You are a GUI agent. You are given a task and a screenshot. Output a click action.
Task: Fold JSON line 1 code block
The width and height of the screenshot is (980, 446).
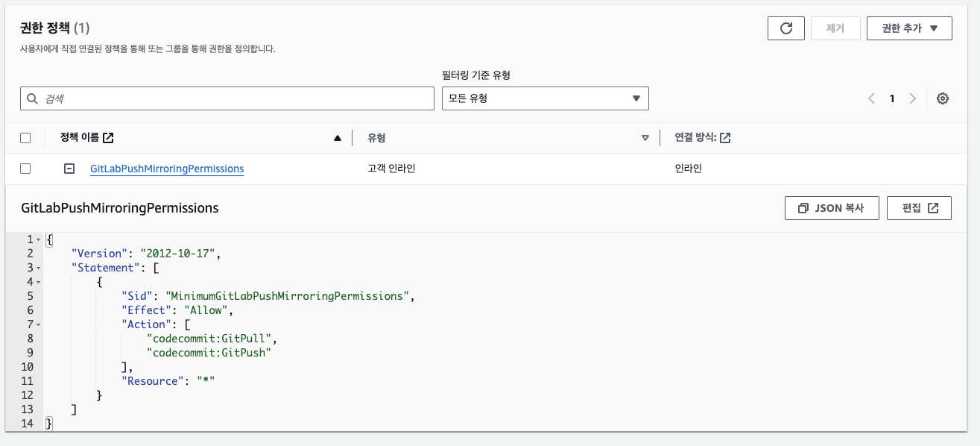coord(38,239)
